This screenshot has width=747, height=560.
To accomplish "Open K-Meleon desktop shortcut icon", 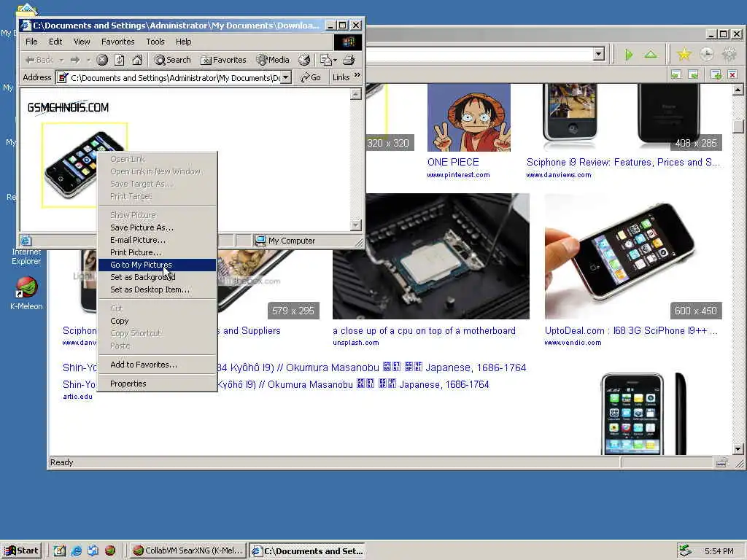I will [26, 293].
